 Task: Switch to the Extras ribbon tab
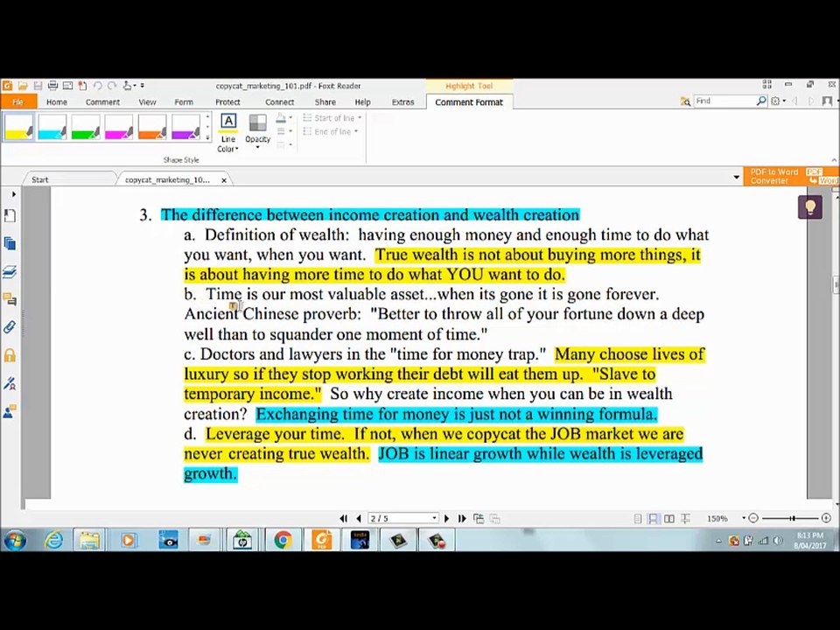point(402,101)
